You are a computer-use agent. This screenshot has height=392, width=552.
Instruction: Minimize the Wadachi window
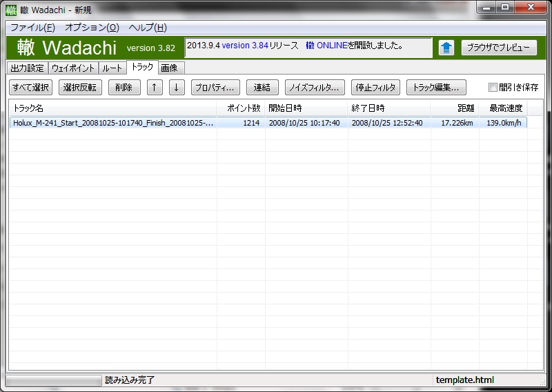point(487,7)
